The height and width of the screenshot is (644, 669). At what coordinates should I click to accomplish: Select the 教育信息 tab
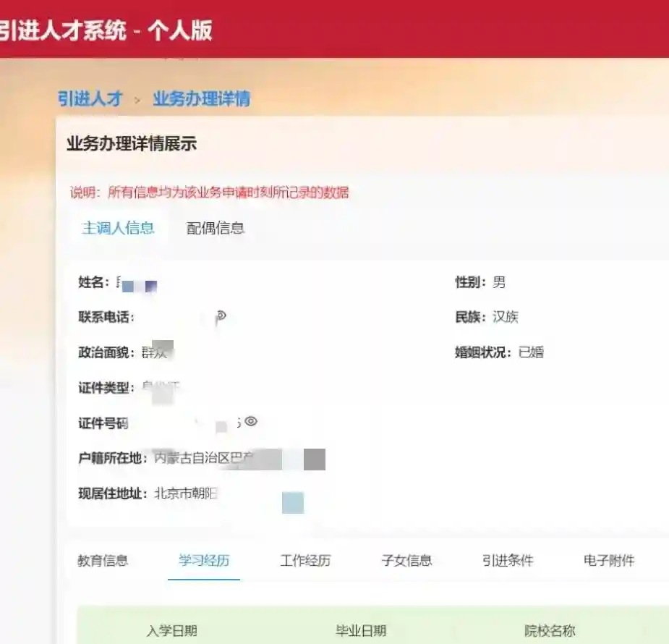pos(103,560)
